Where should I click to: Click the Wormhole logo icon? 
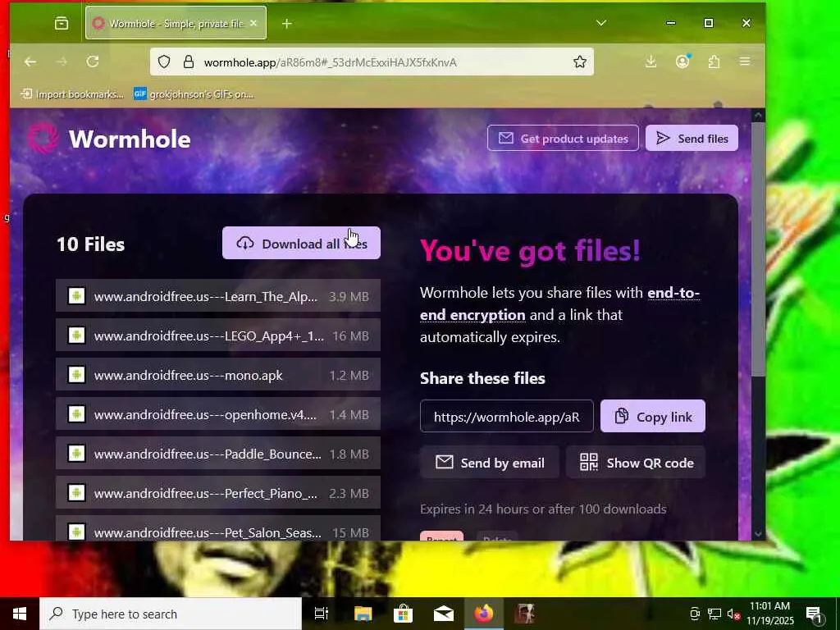[x=43, y=138]
